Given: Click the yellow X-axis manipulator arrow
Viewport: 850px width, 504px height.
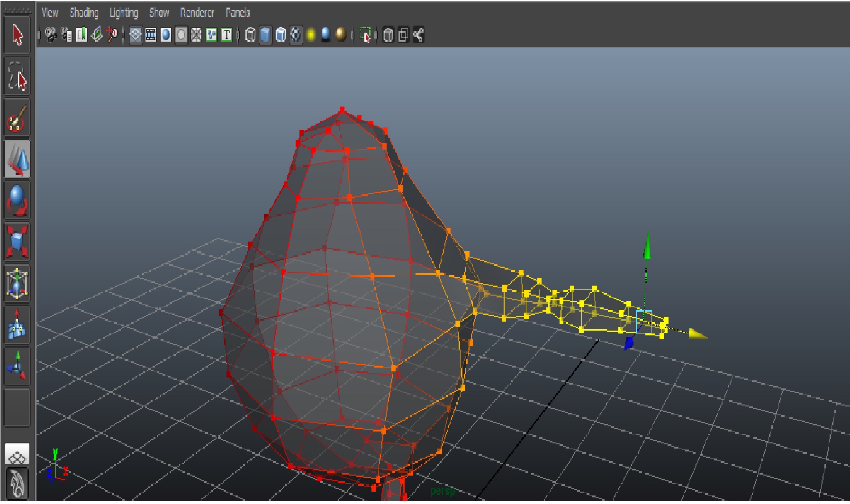Looking at the screenshot, I should pyautogui.click(x=698, y=334).
